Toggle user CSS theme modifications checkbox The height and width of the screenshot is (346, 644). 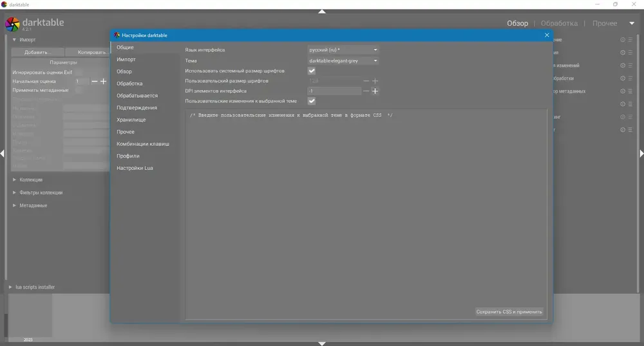pyautogui.click(x=312, y=101)
